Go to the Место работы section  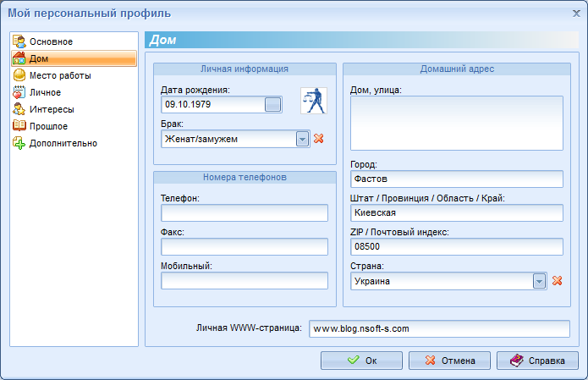60,75
